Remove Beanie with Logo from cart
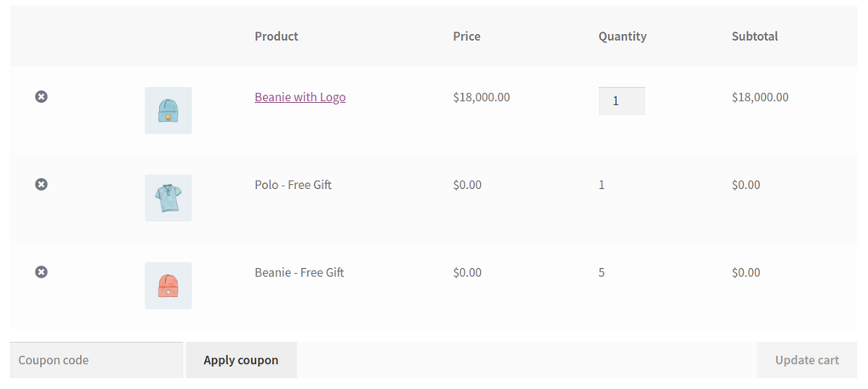The image size is (868, 389). tap(41, 97)
